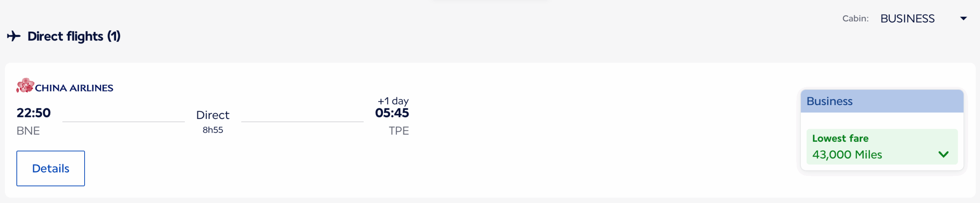
Task: Click the 43,000 Miles fare price
Action: [x=847, y=154]
